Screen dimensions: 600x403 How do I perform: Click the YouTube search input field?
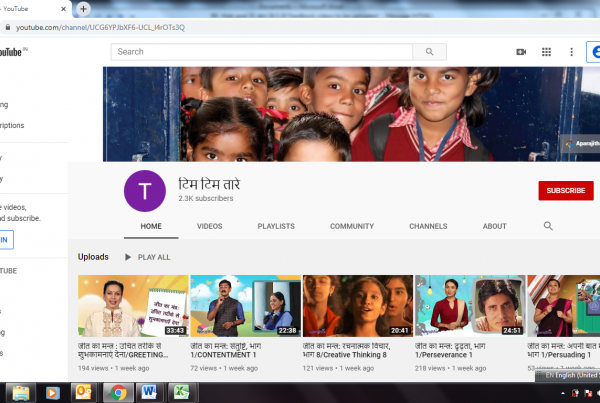[x=262, y=52]
